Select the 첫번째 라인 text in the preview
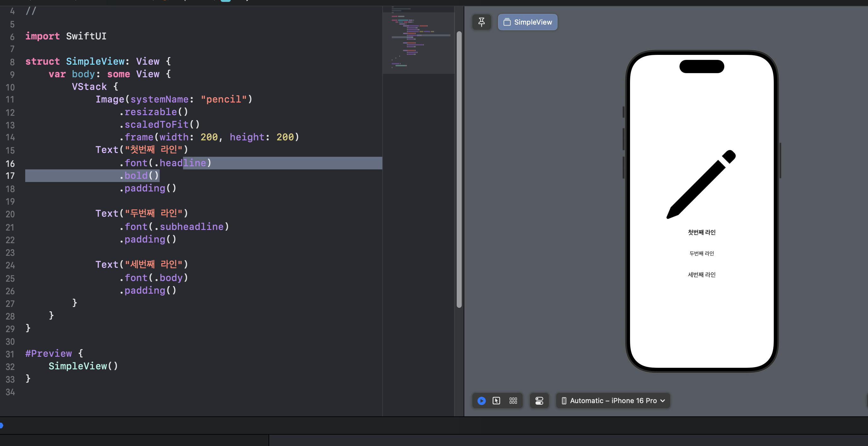 pos(702,232)
